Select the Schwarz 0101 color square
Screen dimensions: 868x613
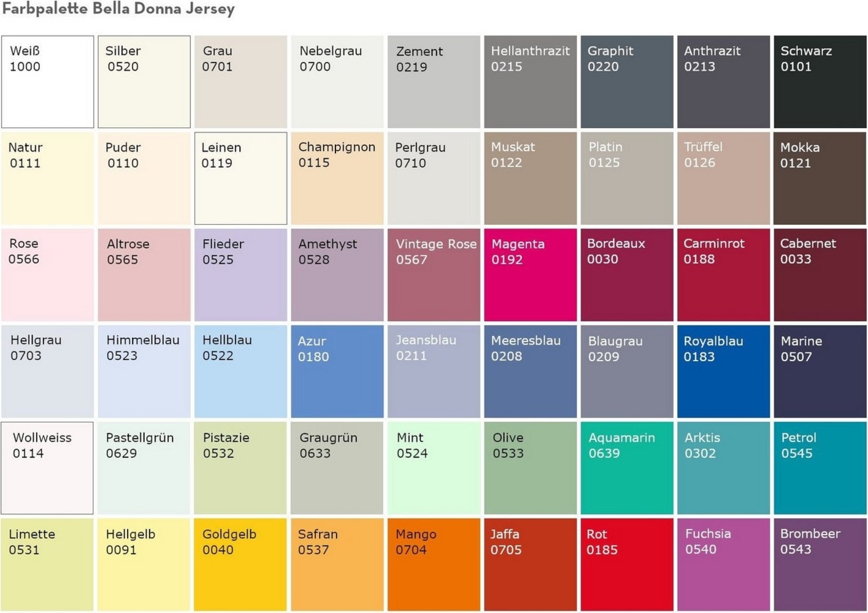coord(820,82)
